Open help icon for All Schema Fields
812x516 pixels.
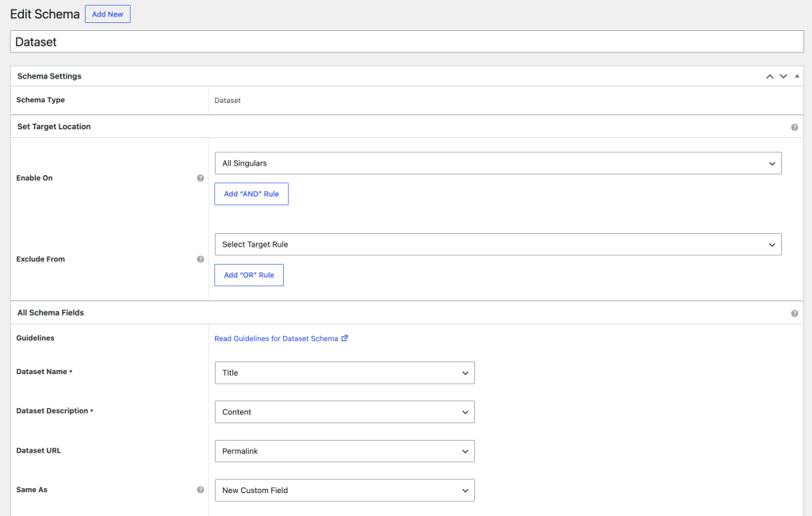[x=795, y=314]
